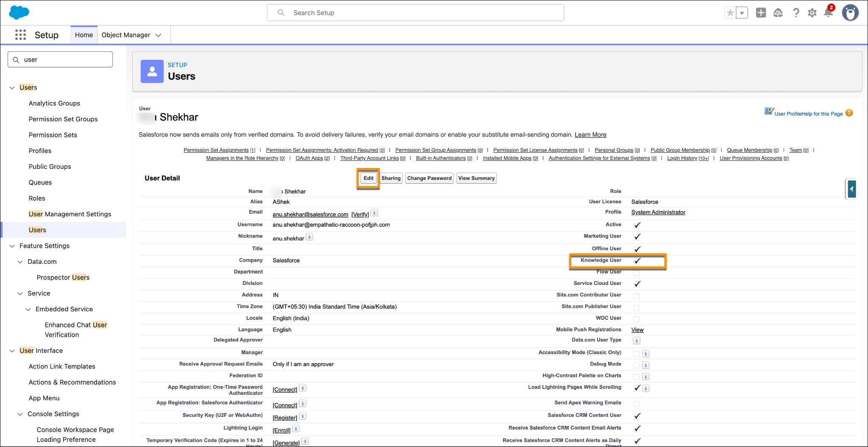
Task: Click the info icon next to Email Verify
Action: [x=375, y=213]
